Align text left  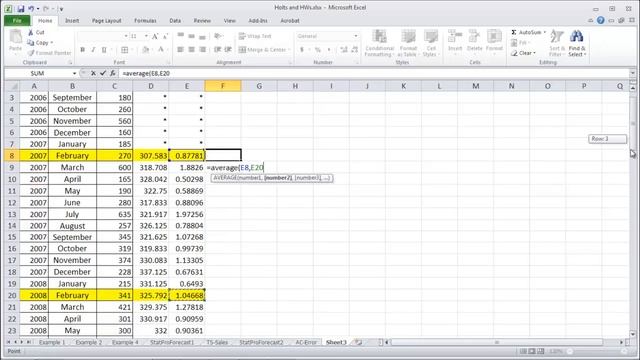[x=180, y=50]
